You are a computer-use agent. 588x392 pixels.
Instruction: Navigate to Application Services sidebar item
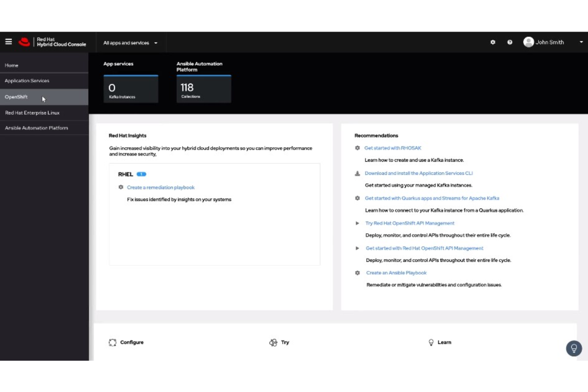tap(27, 81)
